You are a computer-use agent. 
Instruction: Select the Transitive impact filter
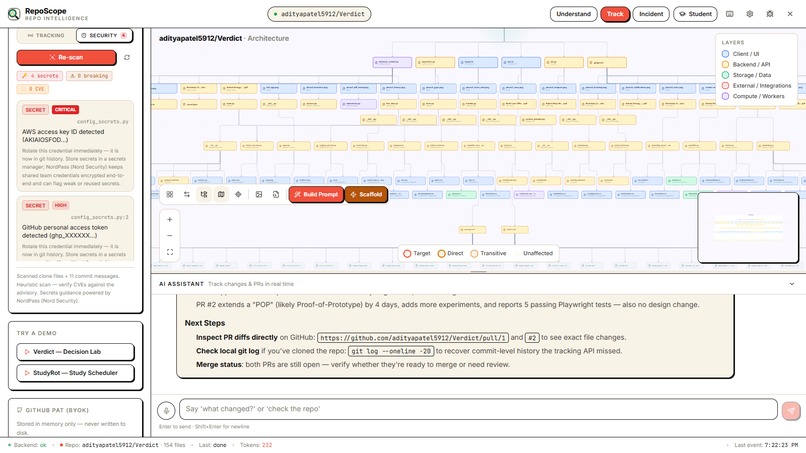[488, 253]
